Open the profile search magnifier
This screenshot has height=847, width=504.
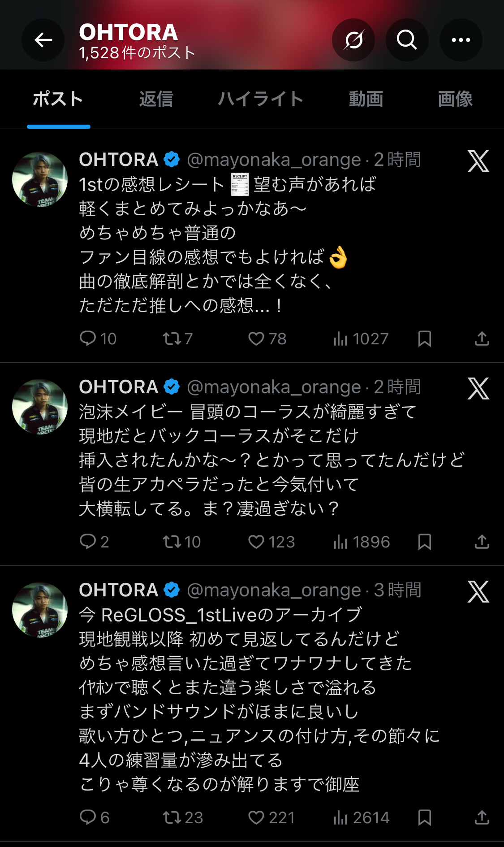pyautogui.click(x=407, y=40)
